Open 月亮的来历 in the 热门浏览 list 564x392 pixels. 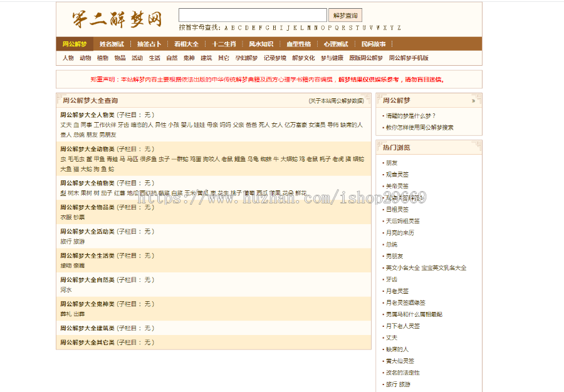click(400, 233)
